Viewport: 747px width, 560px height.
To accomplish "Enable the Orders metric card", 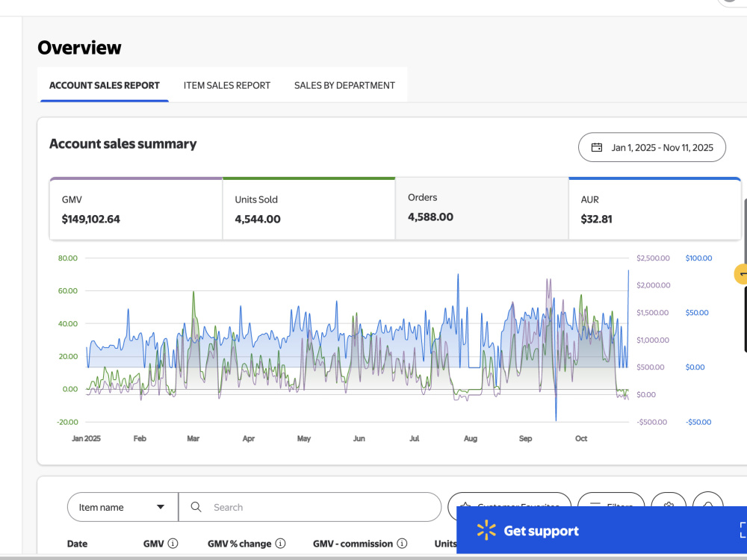I will point(482,208).
